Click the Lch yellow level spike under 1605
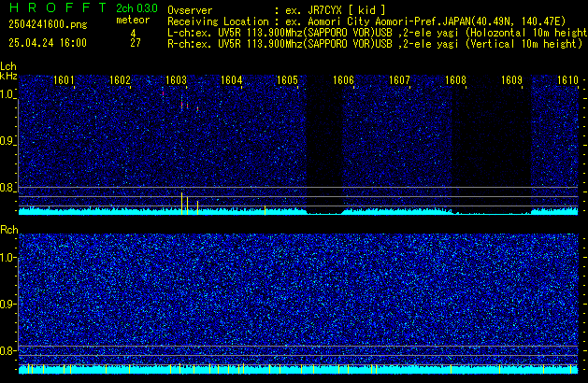The image size is (588, 383). [x=265, y=210]
